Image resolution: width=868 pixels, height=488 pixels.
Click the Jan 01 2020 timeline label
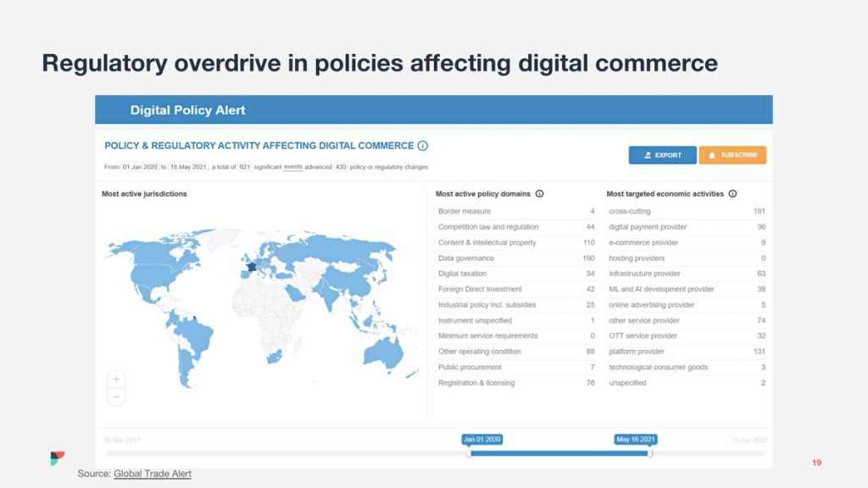(x=482, y=440)
